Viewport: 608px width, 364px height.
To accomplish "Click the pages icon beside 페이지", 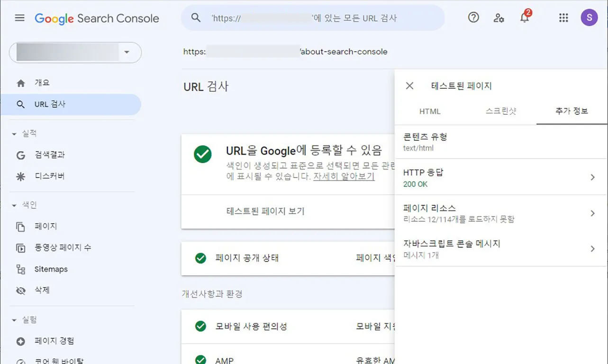I will click(x=20, y=227).
